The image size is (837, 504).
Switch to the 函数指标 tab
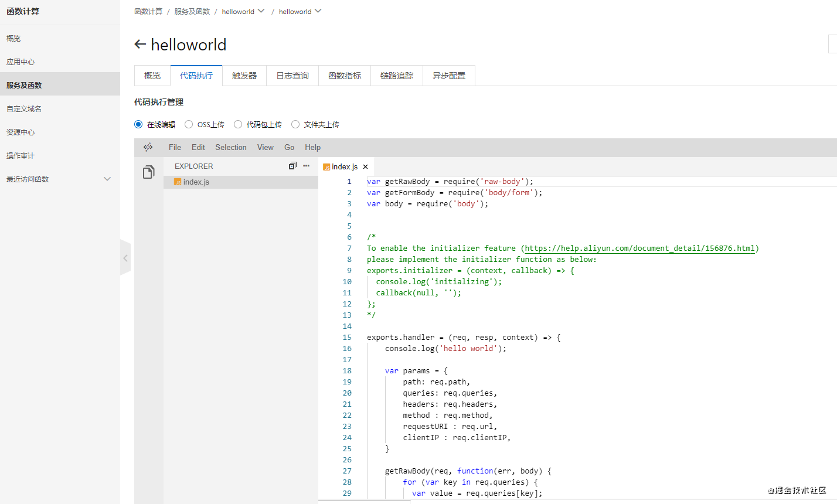coord(345,76)
